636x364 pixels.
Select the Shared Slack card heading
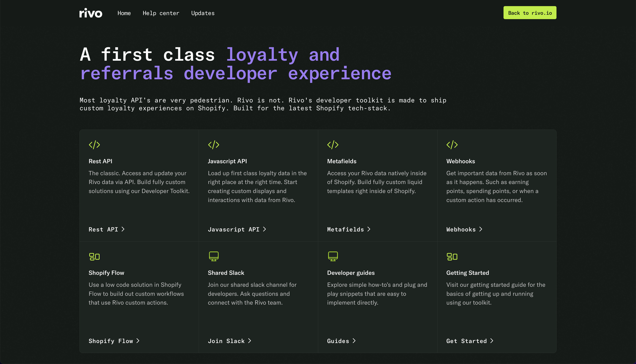pyautogui.click(x=226, y=273)
